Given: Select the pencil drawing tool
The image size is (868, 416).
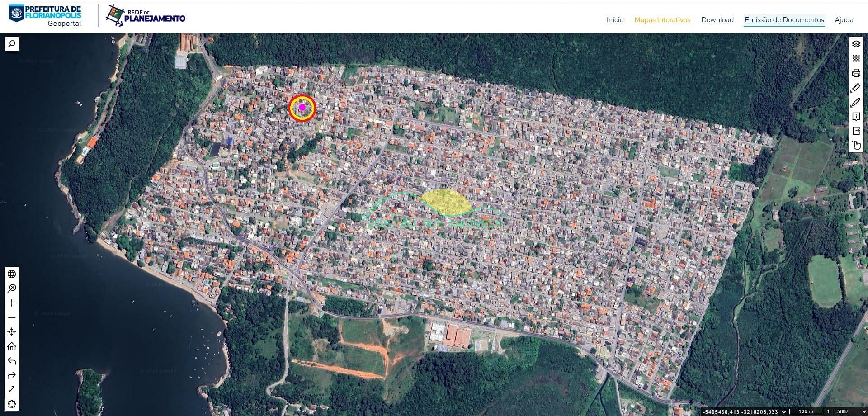Looking at the screenshot, I should pos(856,102).
